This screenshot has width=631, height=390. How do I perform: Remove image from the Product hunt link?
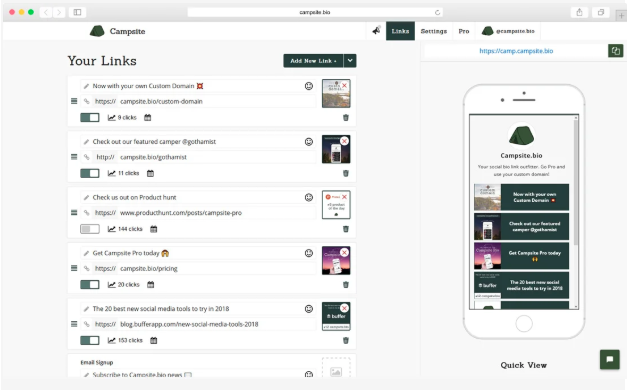344,197
